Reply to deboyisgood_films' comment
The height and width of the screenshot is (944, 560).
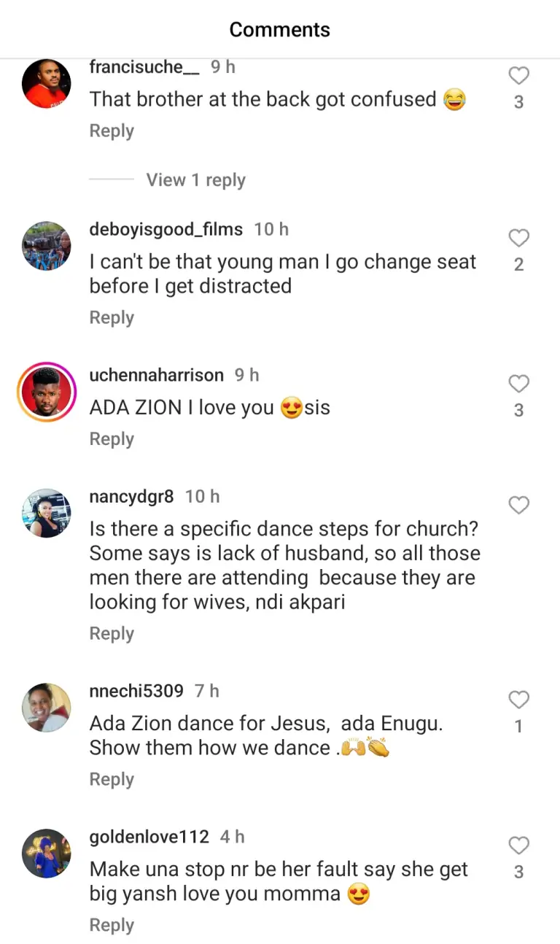[x=112, y=318]
